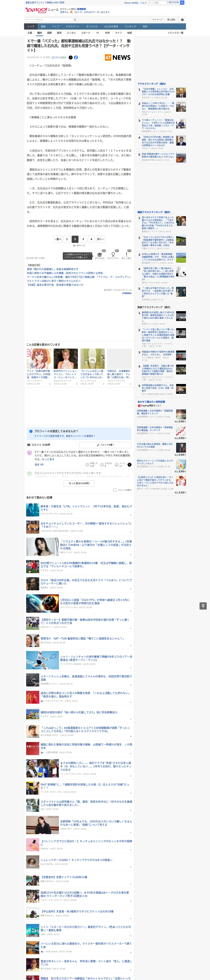Click the コメントを書く button
Viewport: 210px width, 980px height.
click(x=105, y=445)
